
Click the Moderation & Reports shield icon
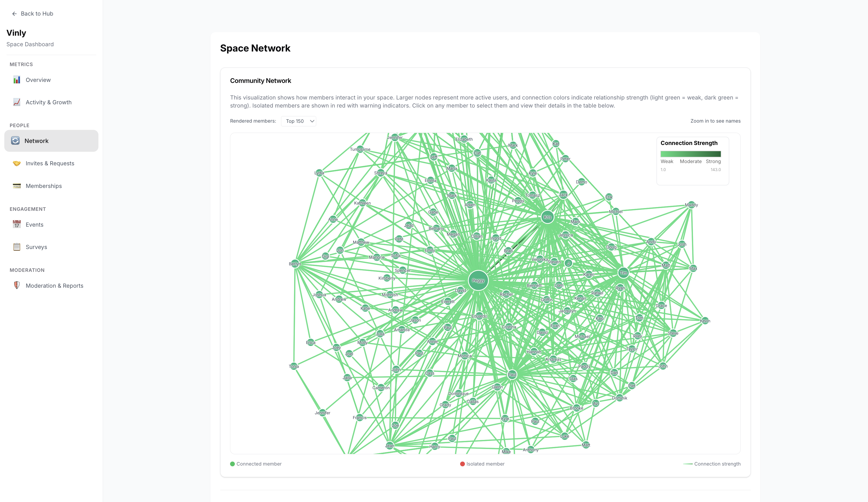click(17, 286)
